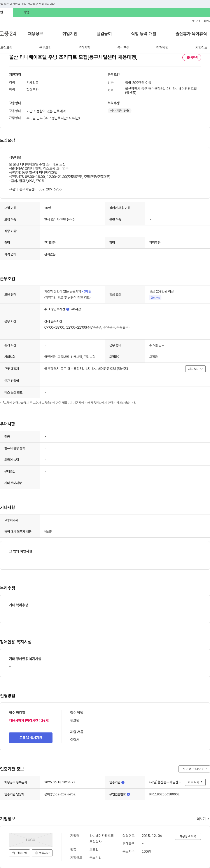Open help icon beside 인증기관 label
The height and width of the screenshot is (868, 210).
click(123, 782)
